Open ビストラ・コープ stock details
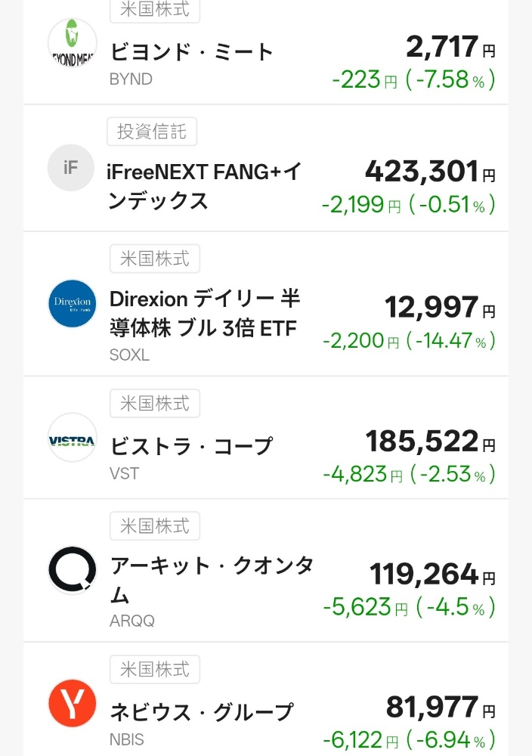 [192, 446]
